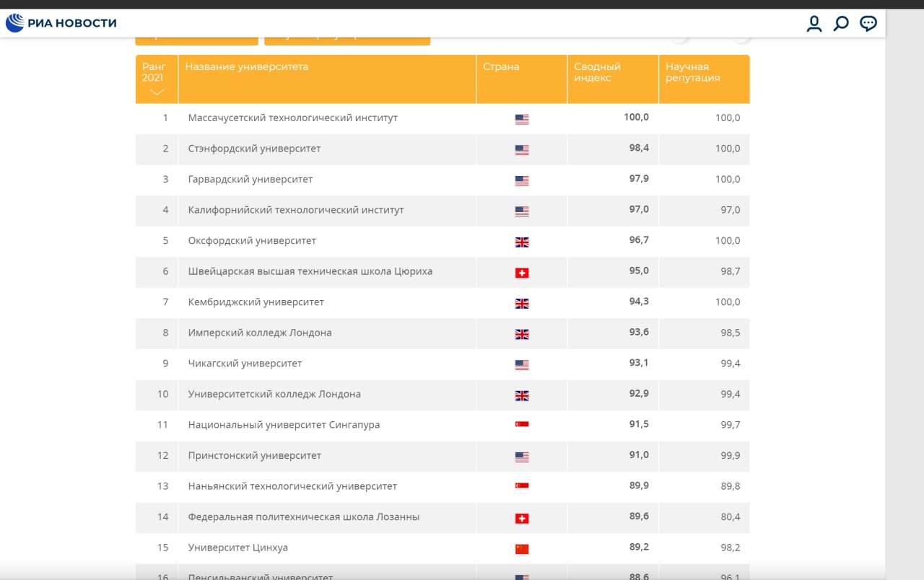Select Университетский колледж Лондона name
The width and height of the screenshot is (924, 580).
point(274,394)
